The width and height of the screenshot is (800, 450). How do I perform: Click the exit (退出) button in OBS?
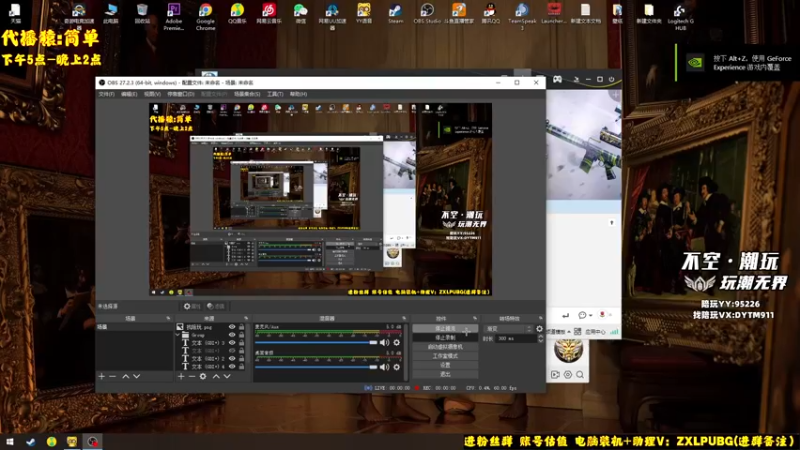click(445, 374)
